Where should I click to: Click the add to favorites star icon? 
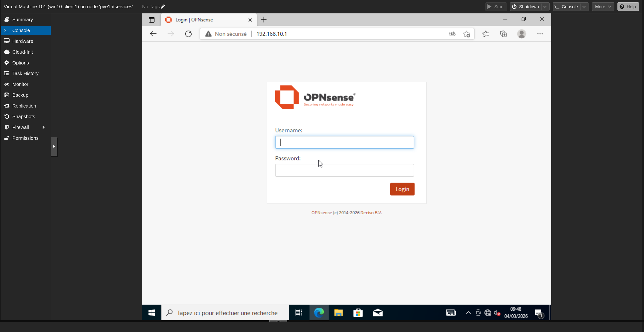466,34
